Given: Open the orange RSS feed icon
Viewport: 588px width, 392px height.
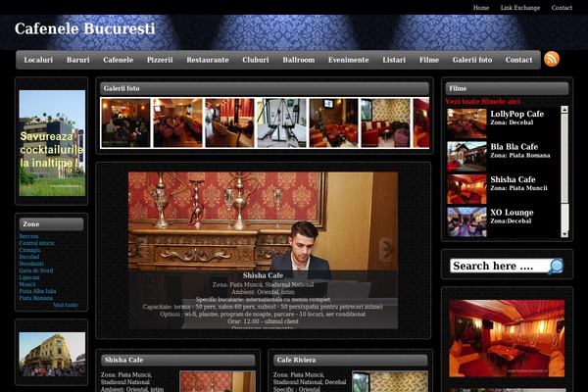Looking at the screenshot, I should click(x=552, y=59).
